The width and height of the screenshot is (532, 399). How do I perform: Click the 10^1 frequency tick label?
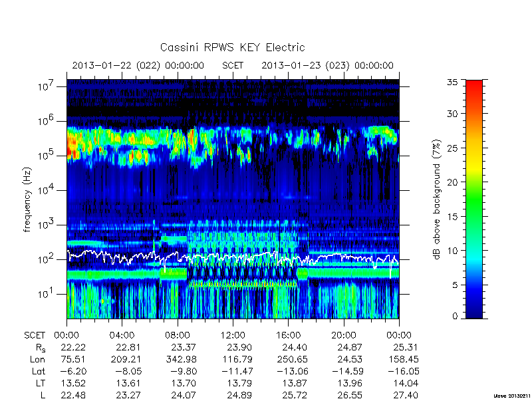point(45,293)
